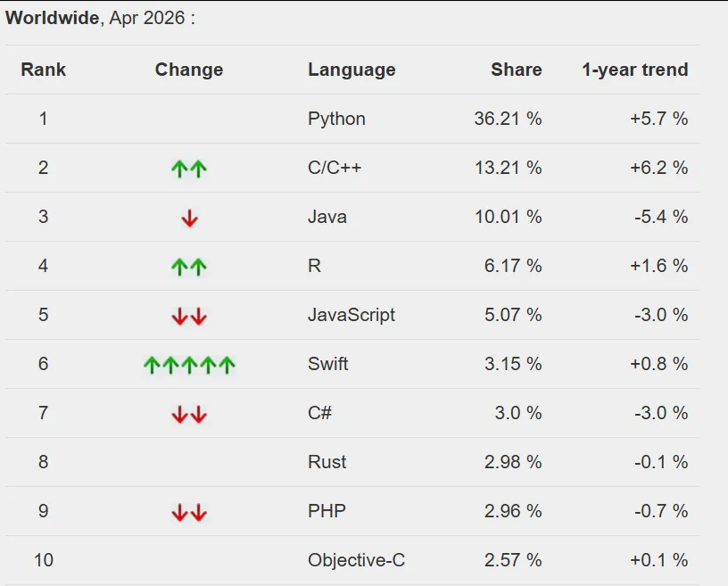Select the Objective-C language entry
This screenshot has height=586, width=728.
coord(357,560)
